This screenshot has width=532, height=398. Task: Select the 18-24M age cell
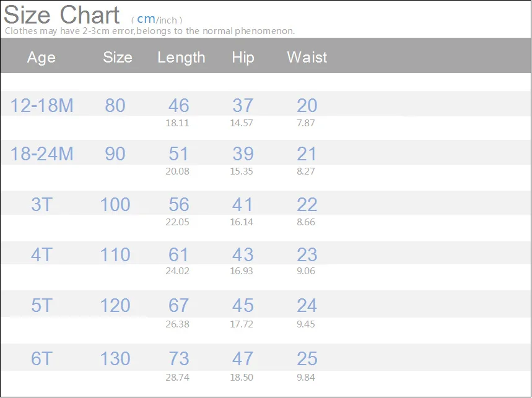point(41,154)
